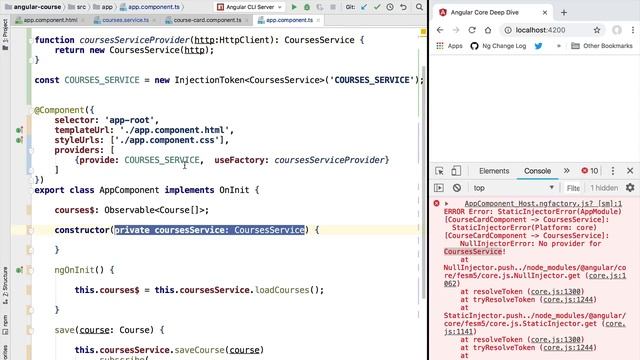Bookmark this page with the star icon

[x=597, y=30]
